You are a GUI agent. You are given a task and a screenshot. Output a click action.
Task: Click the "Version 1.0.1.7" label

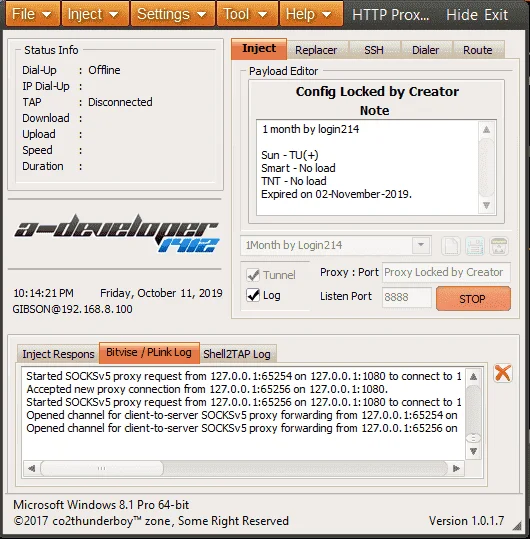tap(466, 521)
